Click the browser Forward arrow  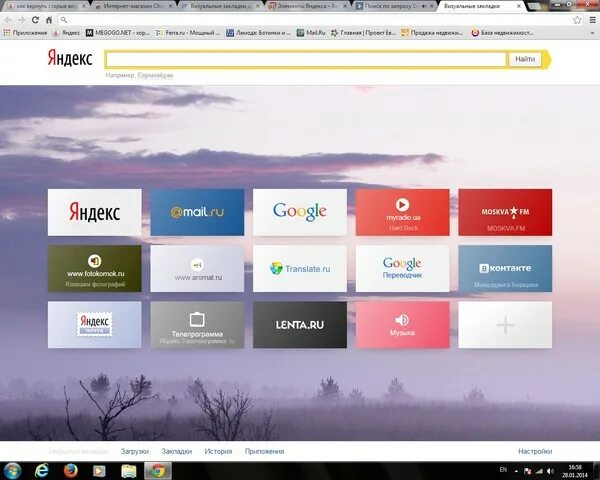coord(21,20)
